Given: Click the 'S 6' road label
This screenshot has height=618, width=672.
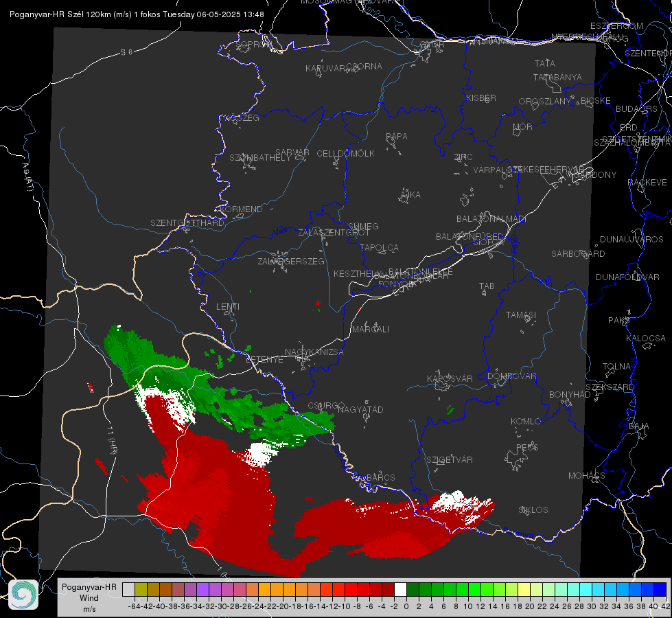Looking at the screenshot, I should click(126, 52).
